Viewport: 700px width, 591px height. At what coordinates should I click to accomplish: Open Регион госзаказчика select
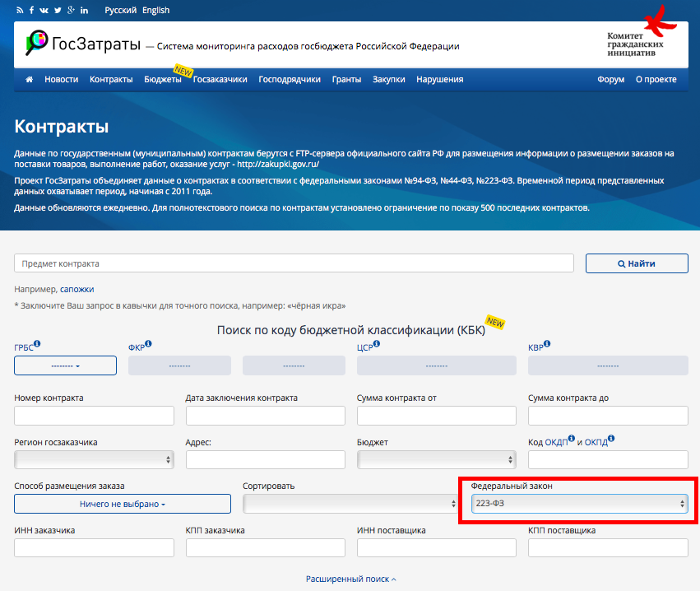94,459
